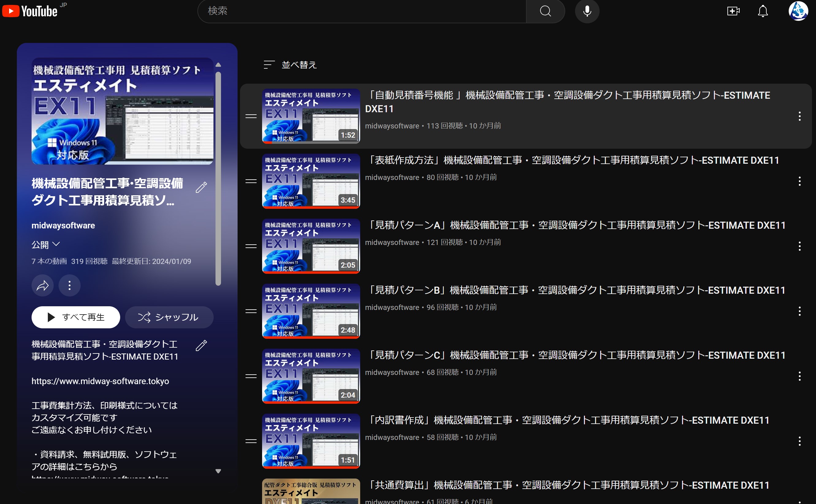816x504 pixels.
Task: Grab drag handle of 見積パターンB video
Action: tap(251, 311)
